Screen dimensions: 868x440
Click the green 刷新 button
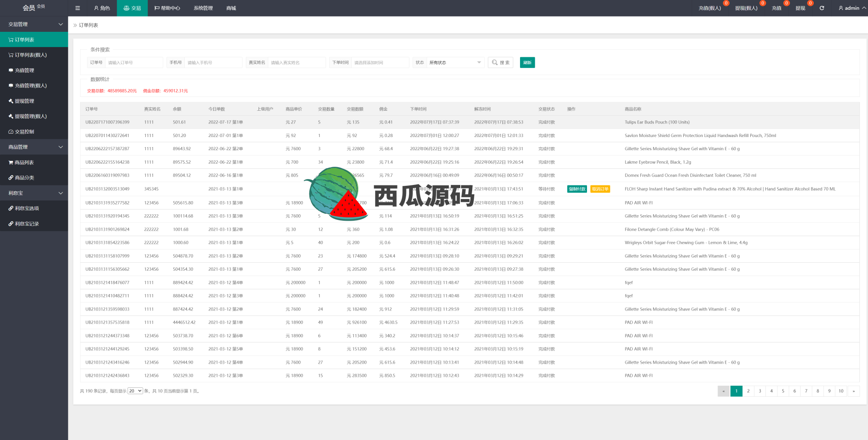tap(527, 62)
